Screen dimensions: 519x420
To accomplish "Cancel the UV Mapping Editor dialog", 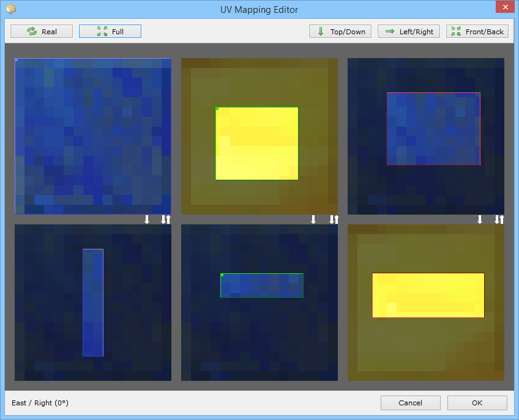I will coord(410,403).
